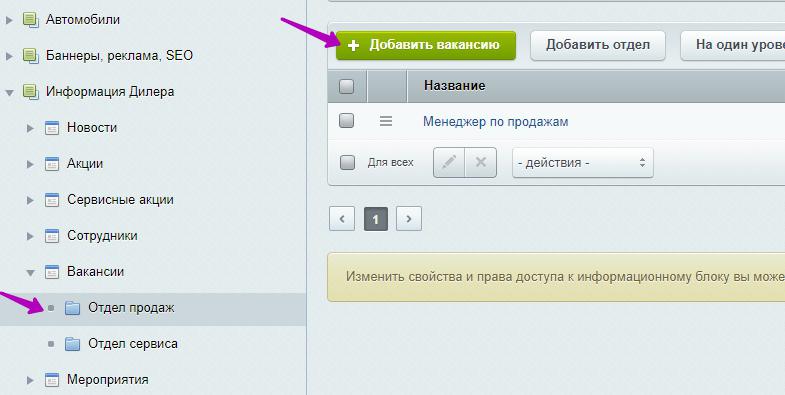Collapse the Информация Дилера node
The height and width of the screenshot is (395, 785).
click(x=9, y=93)
